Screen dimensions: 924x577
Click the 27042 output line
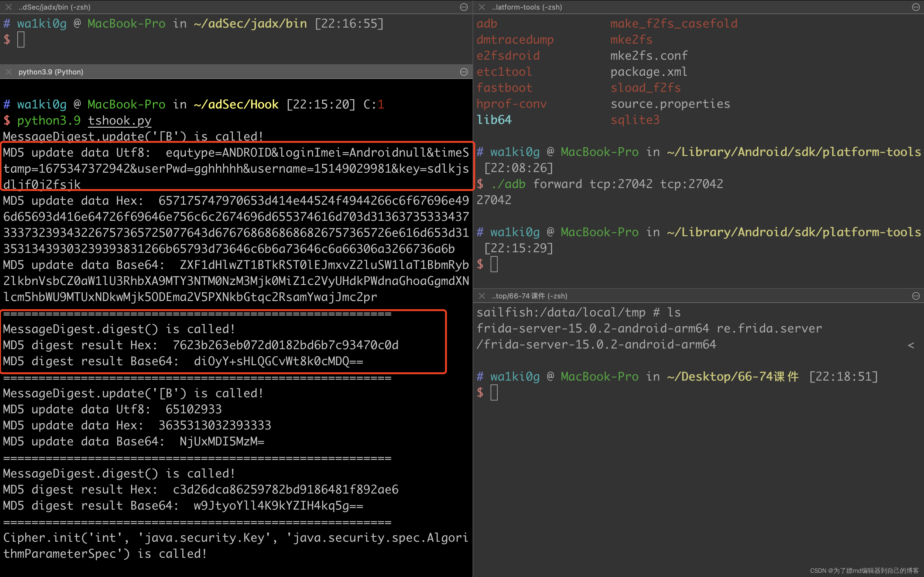click(494, 200)
